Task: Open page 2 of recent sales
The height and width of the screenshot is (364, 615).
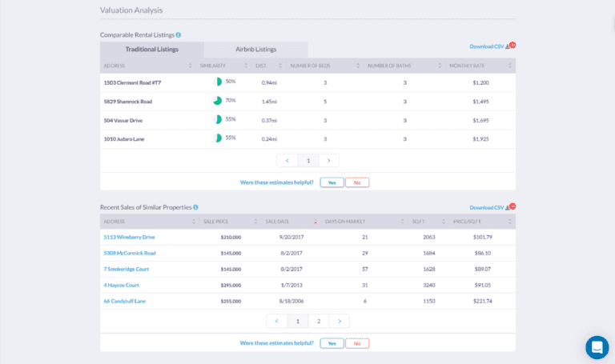Action: (319, 321)
